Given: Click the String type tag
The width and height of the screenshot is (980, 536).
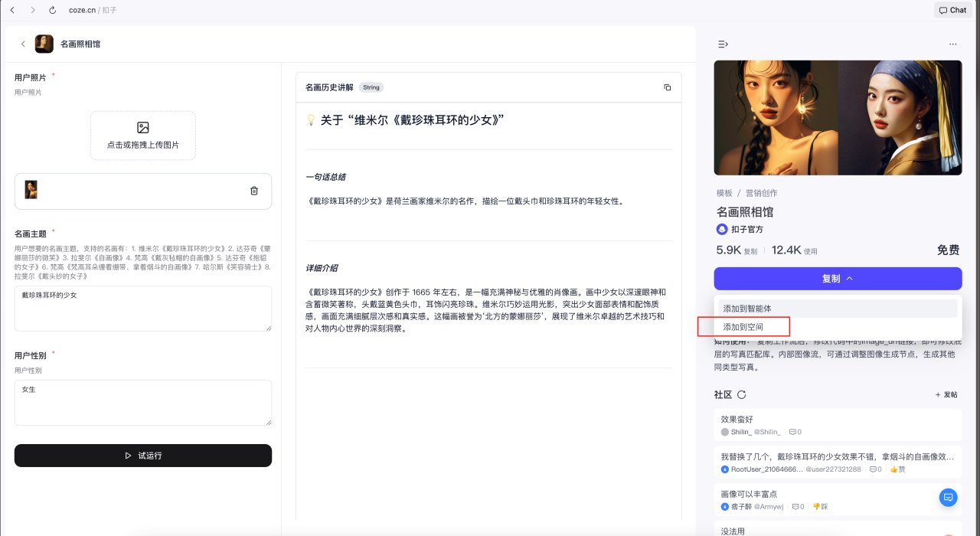Looking at the screenshot, I should 371,87.
